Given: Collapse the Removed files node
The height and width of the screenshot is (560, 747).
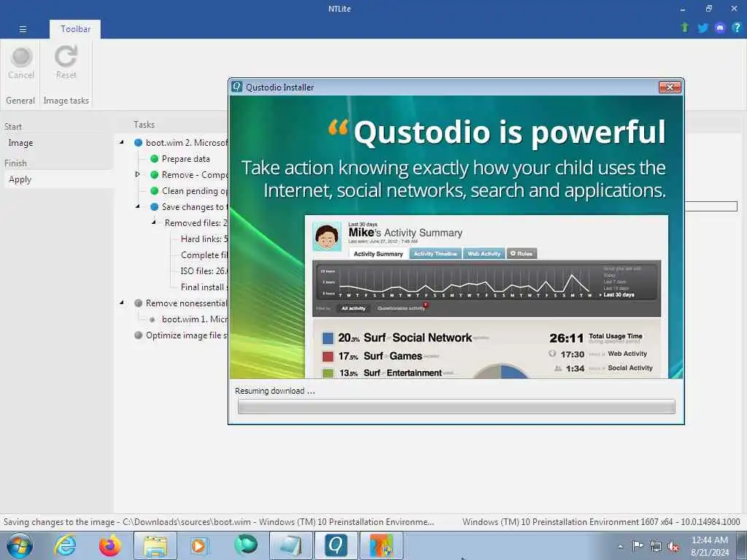Looking at the screenshot, I should pos(153,222).
